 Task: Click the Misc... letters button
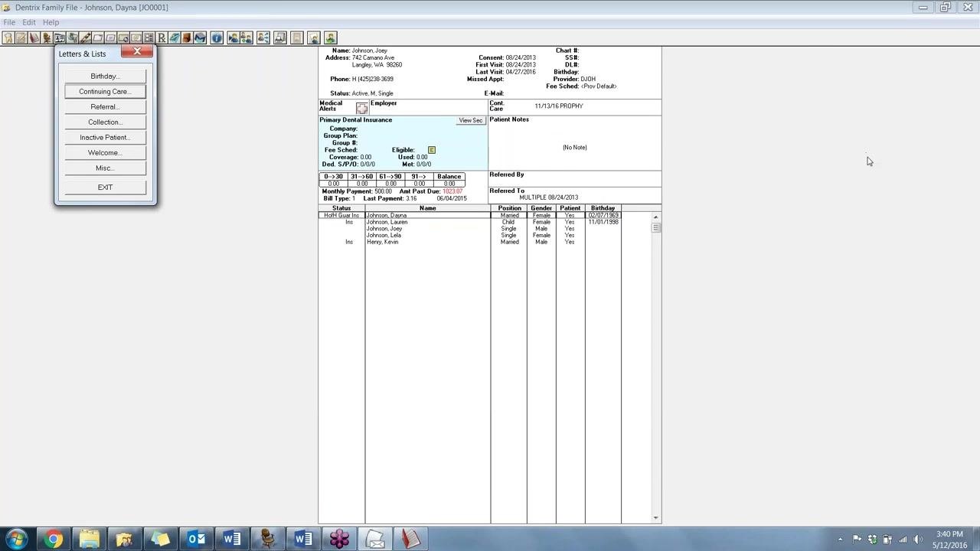click(x=105, y=168)
